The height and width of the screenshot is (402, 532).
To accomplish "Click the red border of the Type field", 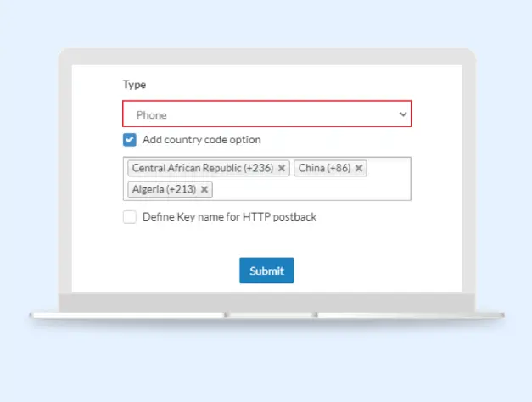I will (x=266, y=101).
